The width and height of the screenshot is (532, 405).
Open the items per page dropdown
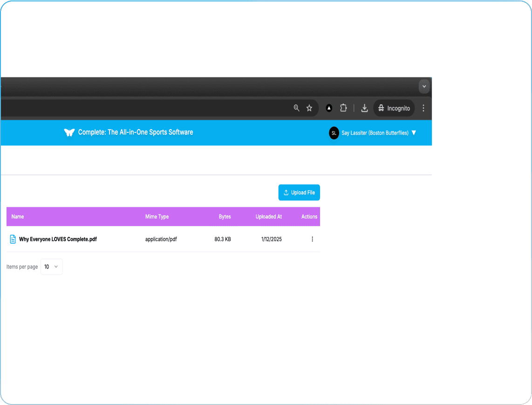click(52, 267)
